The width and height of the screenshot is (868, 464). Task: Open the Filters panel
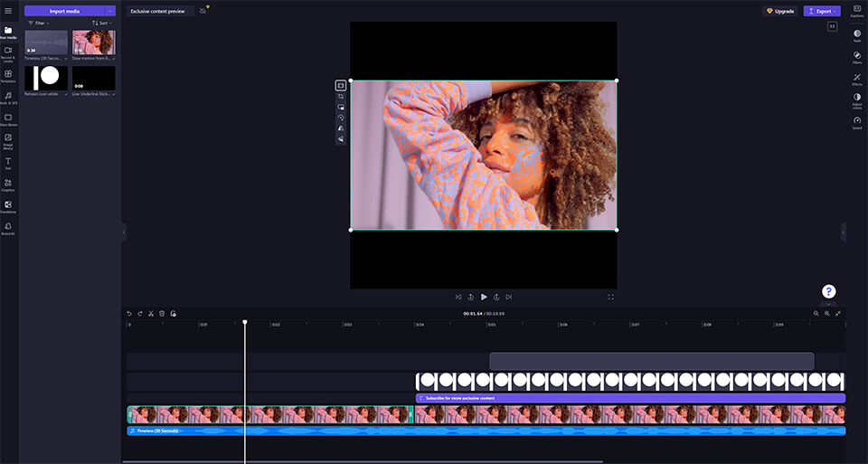[857, 58]
